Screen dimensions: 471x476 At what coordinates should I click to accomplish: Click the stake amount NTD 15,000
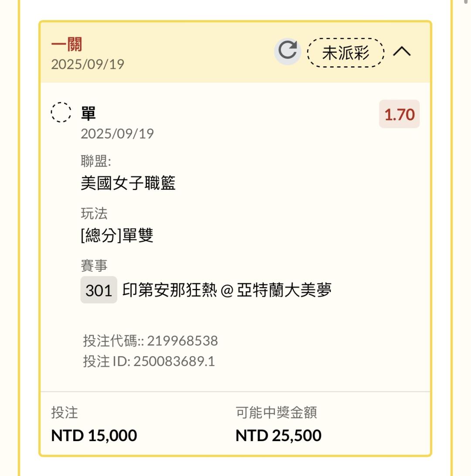click(x=94, y=435)
